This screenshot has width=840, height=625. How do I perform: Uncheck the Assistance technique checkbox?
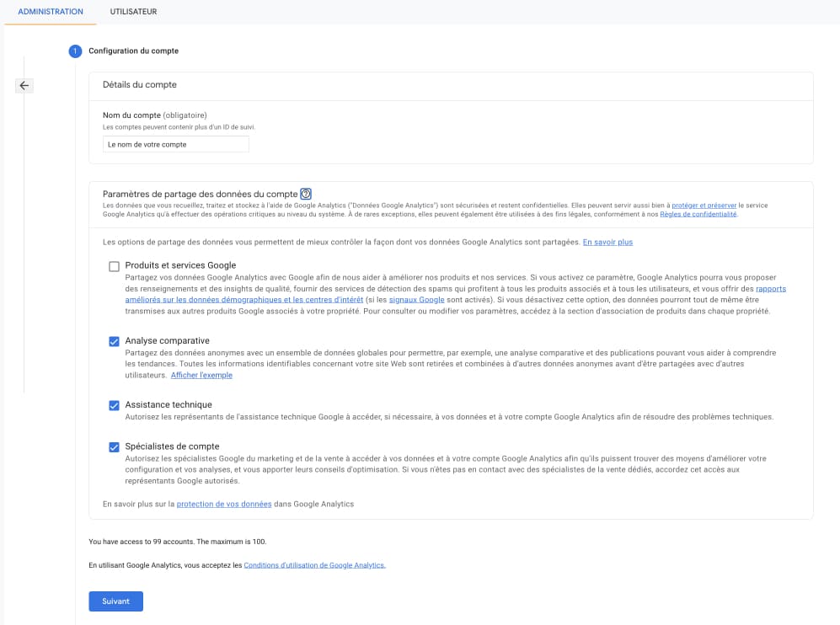[x=114, y=405]
